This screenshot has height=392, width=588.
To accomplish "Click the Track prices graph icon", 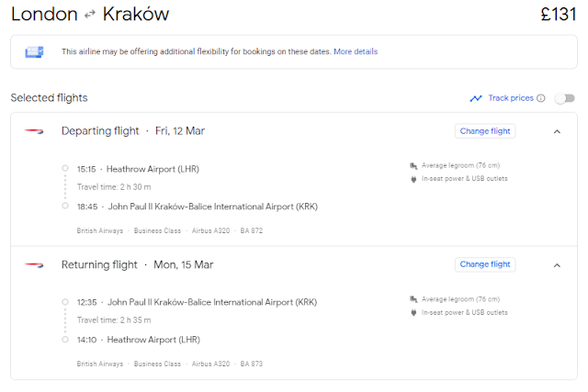I will point(476,98).
